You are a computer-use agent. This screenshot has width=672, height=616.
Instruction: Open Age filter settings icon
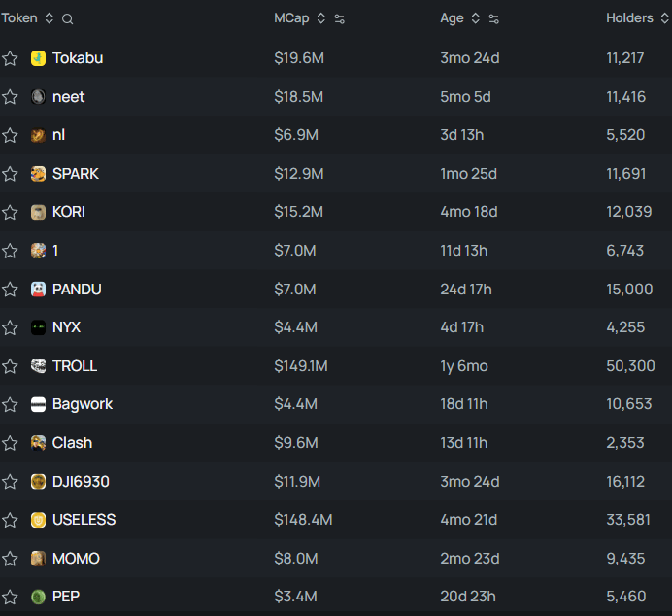(x=493, y=19)
